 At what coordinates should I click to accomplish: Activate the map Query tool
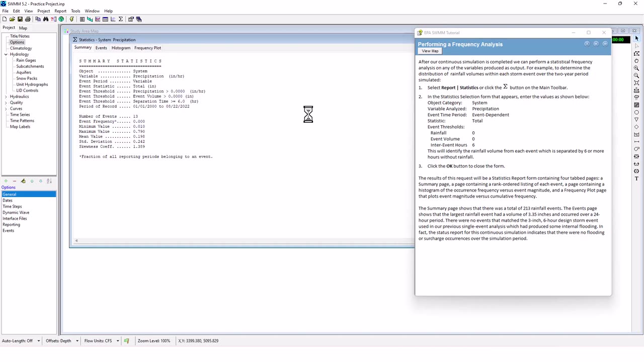(52, 19)
